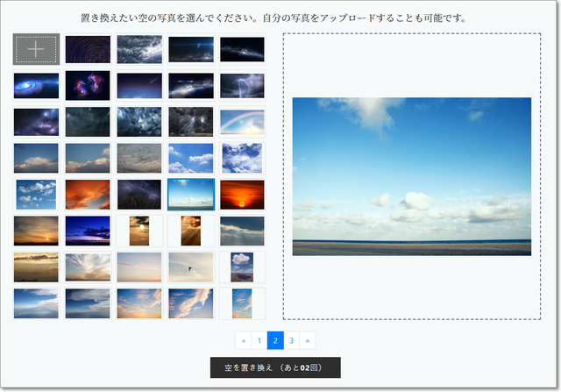Go to previous page with « arrow
The height and width of the screenshot is (392, 561).
pyautogui.click(x=243, y=340)
